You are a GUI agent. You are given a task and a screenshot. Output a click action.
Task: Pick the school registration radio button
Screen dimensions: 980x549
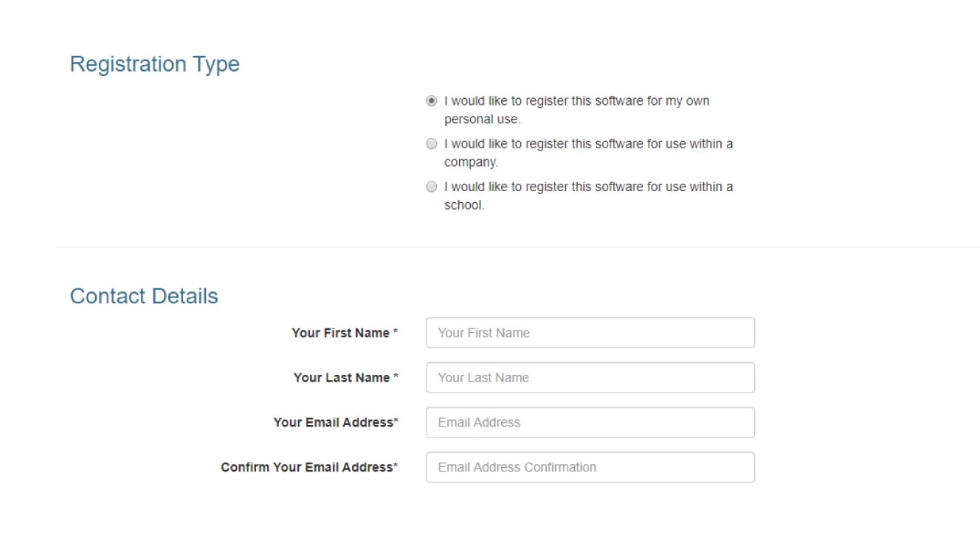[432, 187]
